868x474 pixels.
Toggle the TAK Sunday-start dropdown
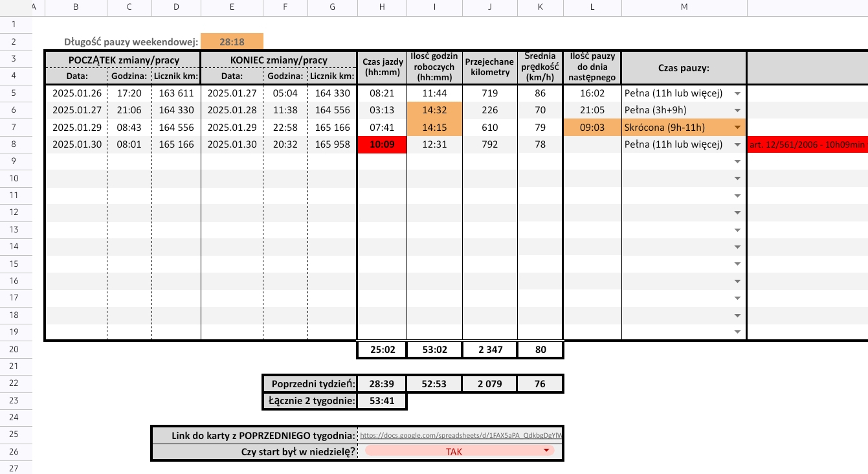pyautogui.click(x=546, y=451)
